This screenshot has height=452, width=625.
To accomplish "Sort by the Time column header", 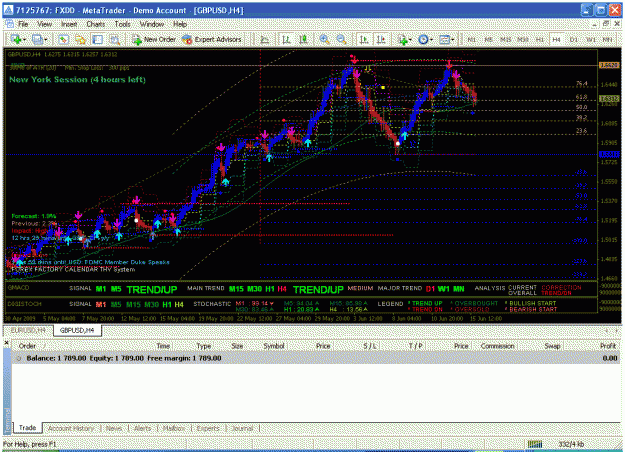I will click(x=163, y=346).
